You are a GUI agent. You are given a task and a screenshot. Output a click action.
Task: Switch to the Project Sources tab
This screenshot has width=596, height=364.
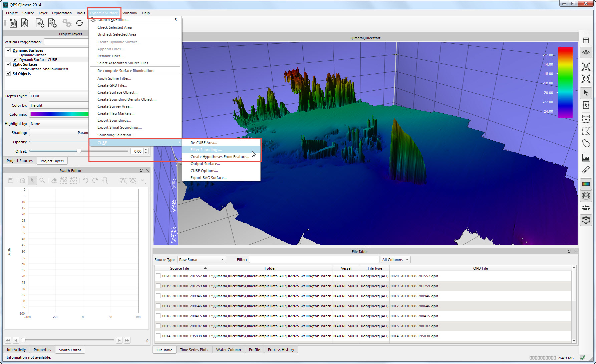pyautogui.click(x=20, y=161)
